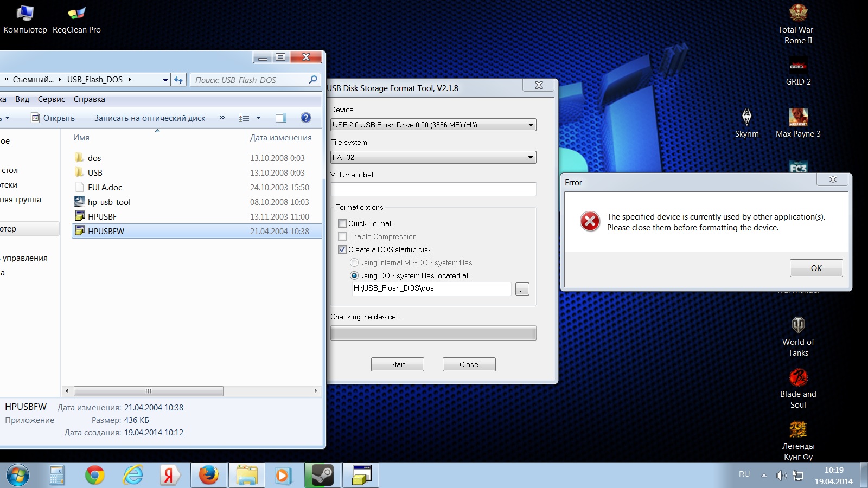Enable the Quick Format checkbox
The image size is (868, 488).
[x=342, y=223]
